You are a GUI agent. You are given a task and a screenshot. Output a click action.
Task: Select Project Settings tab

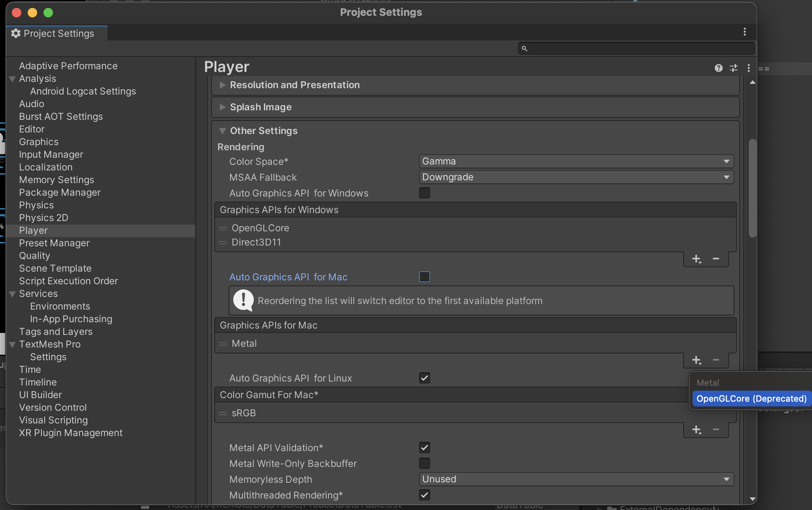[x=57, y=33]
